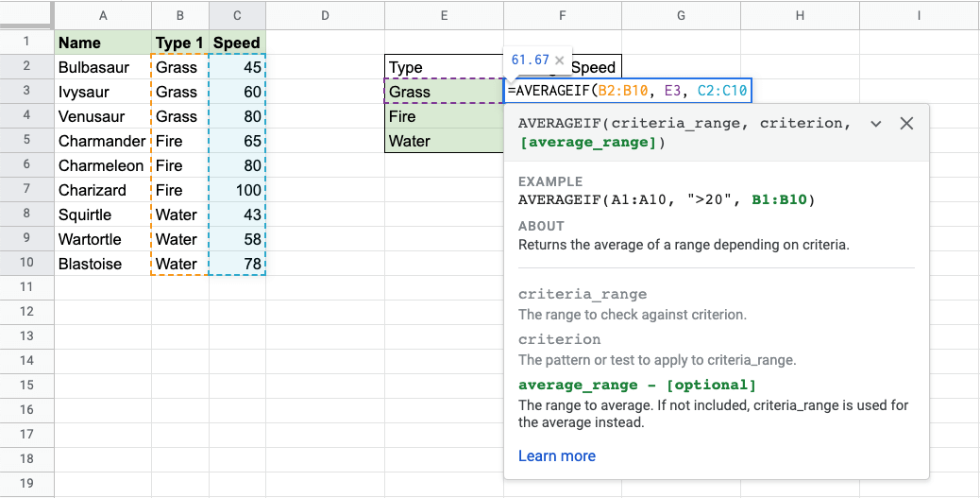The width and height of the screenshot is (980, 498).
Task: Select the Type 1 header cell
Action: tap(179, 43)
